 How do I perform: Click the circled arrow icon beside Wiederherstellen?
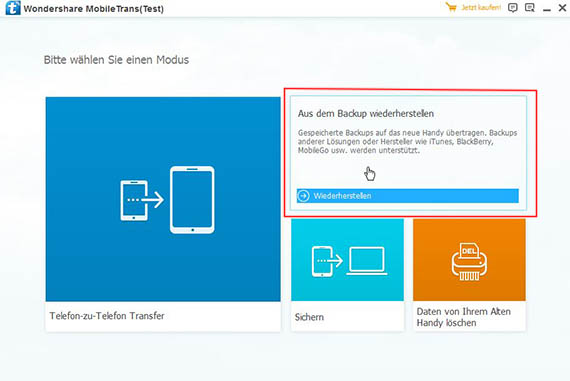(303, 196)
